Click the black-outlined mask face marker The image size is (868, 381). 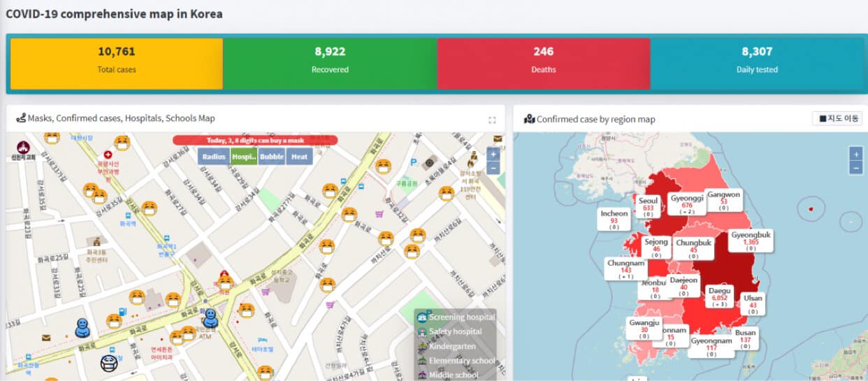[x=108, y=363]
